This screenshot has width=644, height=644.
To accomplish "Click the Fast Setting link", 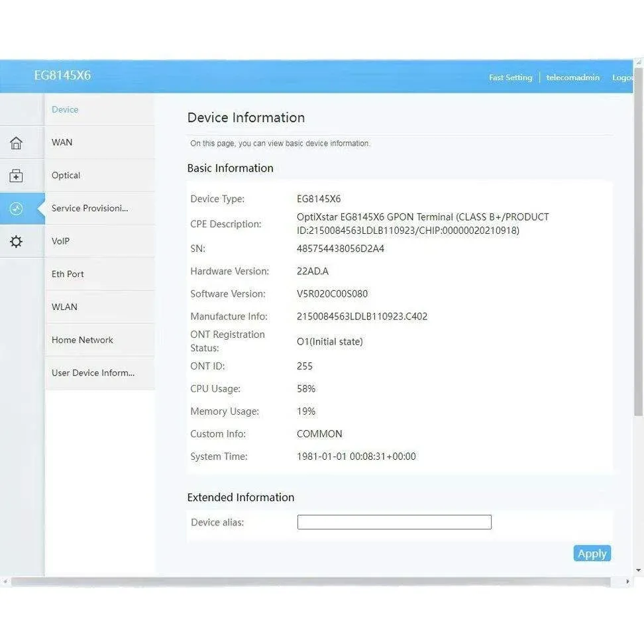I will coord(510,78).
